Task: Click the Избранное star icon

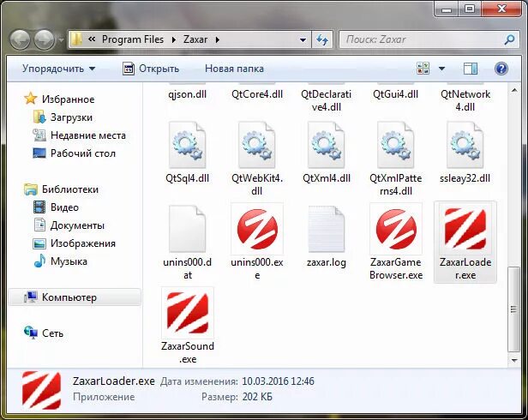Action: (31, 99)
